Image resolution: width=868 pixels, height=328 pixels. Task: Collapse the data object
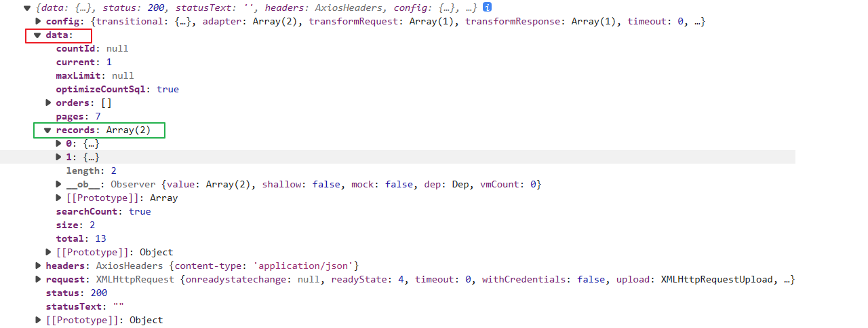coord(38,35)
